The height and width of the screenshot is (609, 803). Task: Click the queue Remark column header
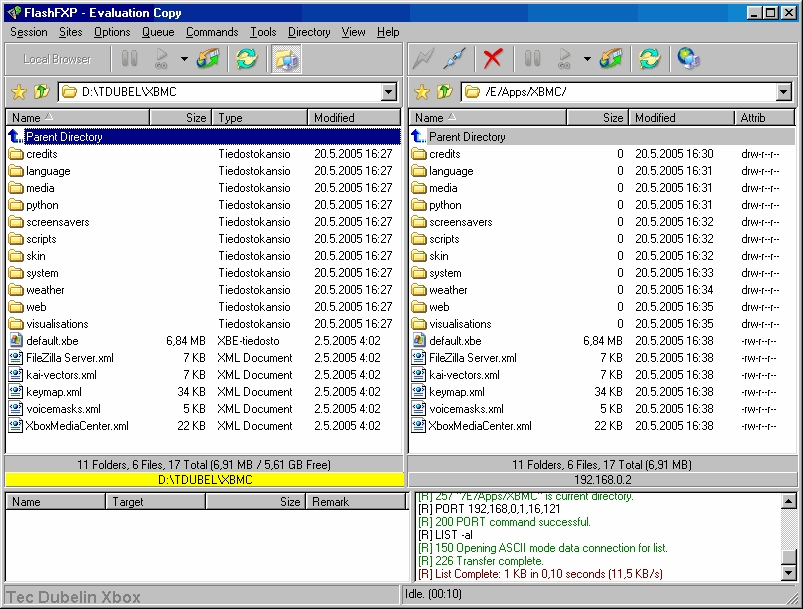click(355, 502)
